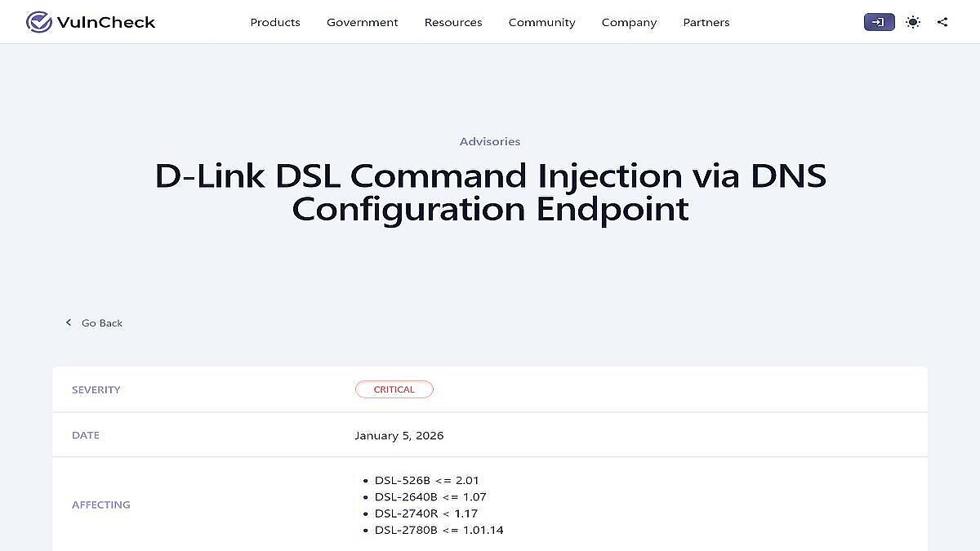Viewport: 980px width, 551px height.
Task: Click the DSL-526B <= 2.01 list entry
Action: [x=426, y=480]
